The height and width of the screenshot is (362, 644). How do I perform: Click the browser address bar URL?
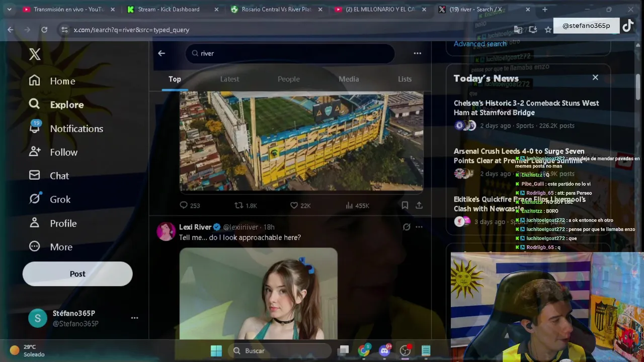click(131, 30)
